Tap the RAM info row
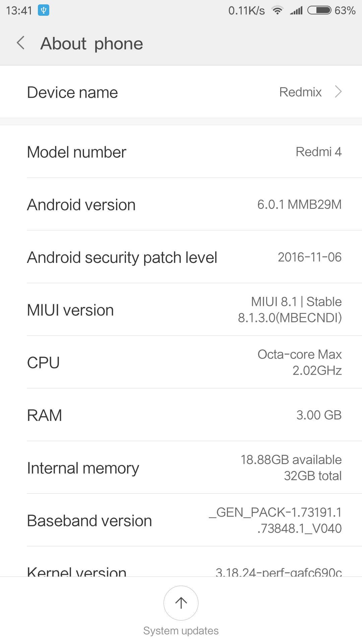 coord(181,415)
